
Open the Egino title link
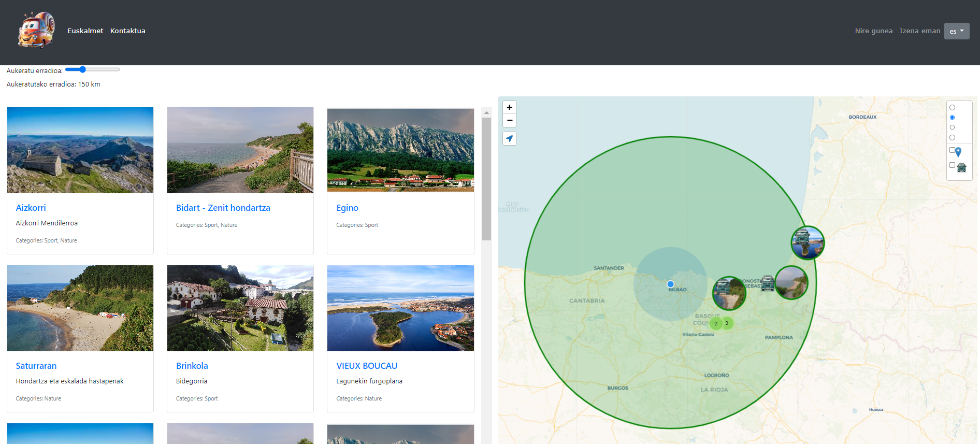pyautogui.click(x=348, y=208)
